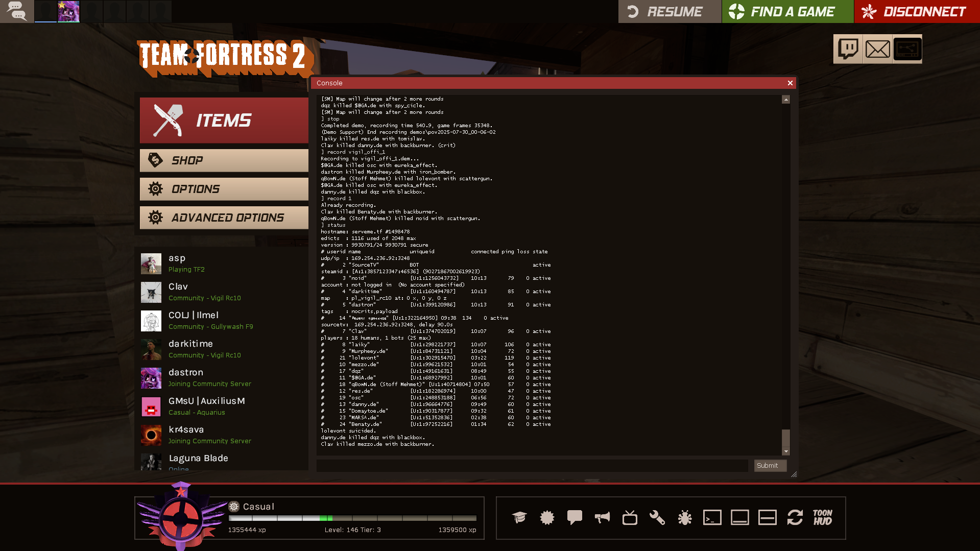Click the network server browser icon
This screenshot has width=980, height=551.
pyautogui.click(x=907, y=49)
